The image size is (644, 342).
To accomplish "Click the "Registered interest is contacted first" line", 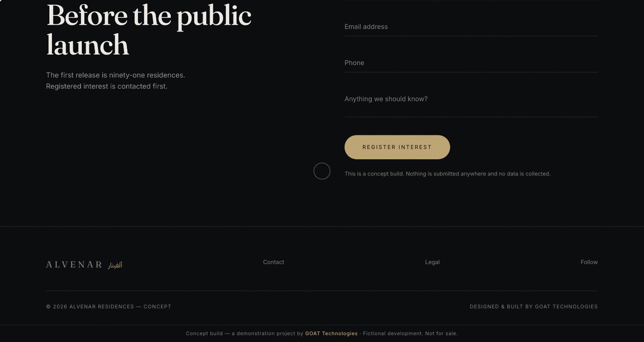I will [106, 86].
